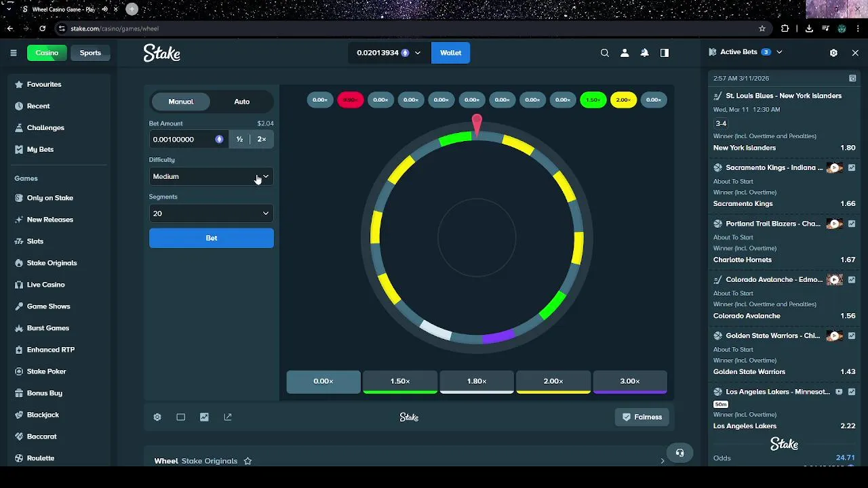Open the wallet balance currency dropdown
Screen dimensions: 868x488
click(x=390, y=53)
